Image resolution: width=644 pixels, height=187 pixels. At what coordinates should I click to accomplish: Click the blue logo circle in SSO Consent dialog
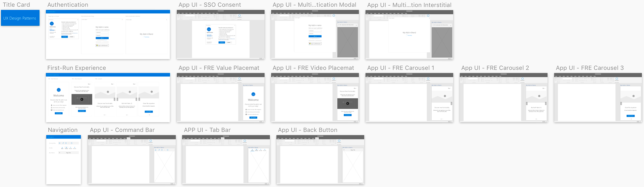click(x=209, y=29)
